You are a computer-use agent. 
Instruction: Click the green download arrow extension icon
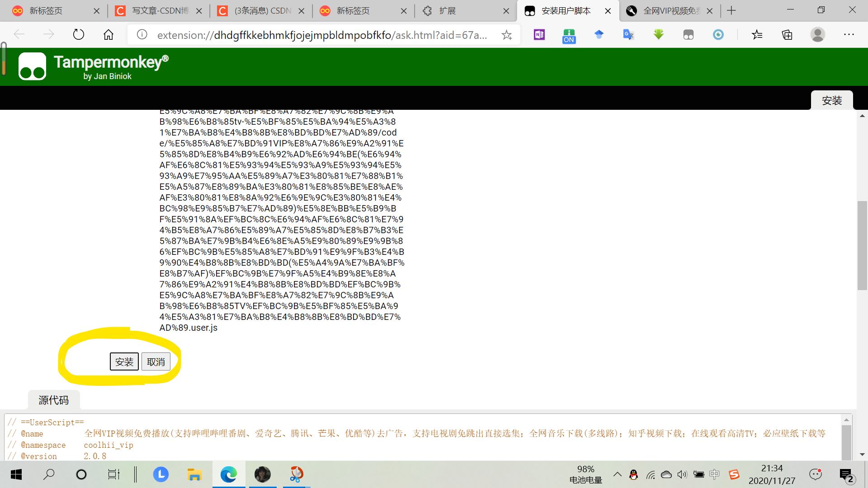658,35
